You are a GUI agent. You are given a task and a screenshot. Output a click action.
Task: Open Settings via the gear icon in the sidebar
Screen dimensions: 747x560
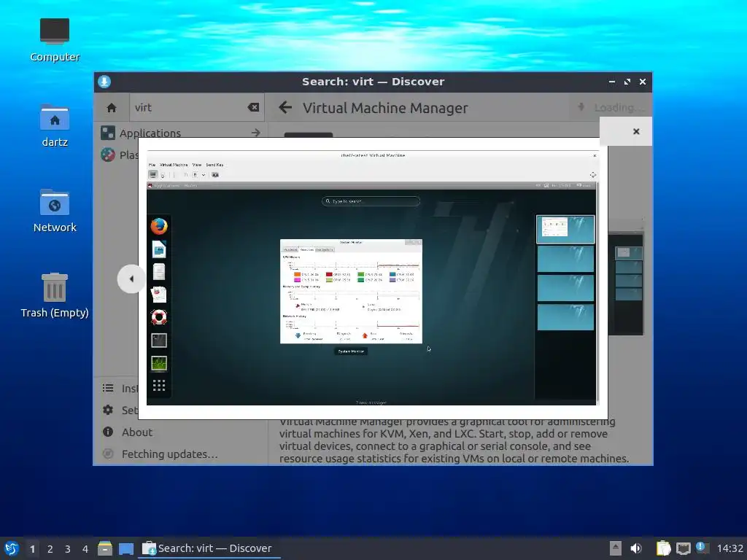(108, 410)
